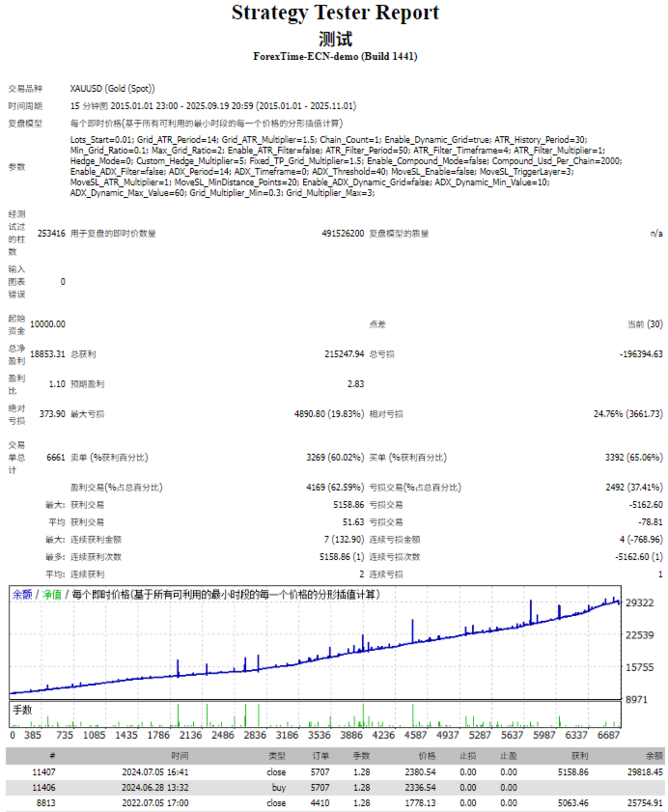
Task: Click the chart axis label '29322'
Action: point(639,603)
